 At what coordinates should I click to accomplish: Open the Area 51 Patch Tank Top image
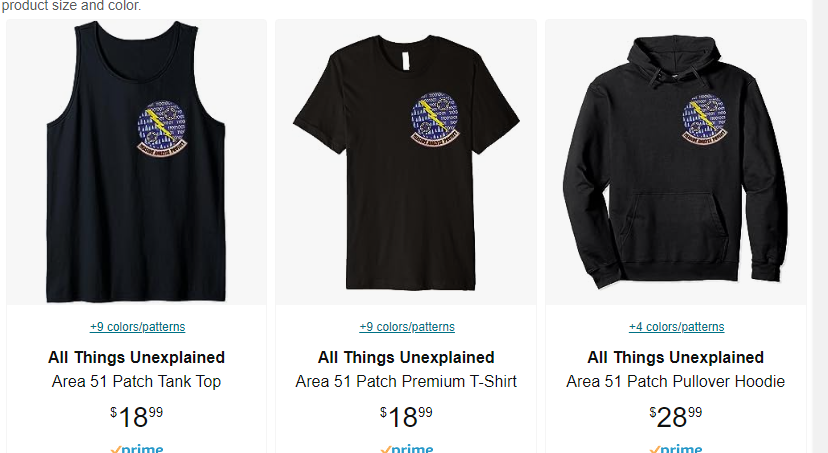point(136,162)
